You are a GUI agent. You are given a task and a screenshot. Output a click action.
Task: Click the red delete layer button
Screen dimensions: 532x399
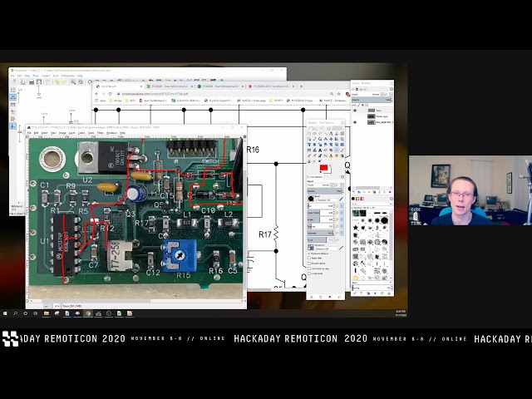click(x=390, y=192)
